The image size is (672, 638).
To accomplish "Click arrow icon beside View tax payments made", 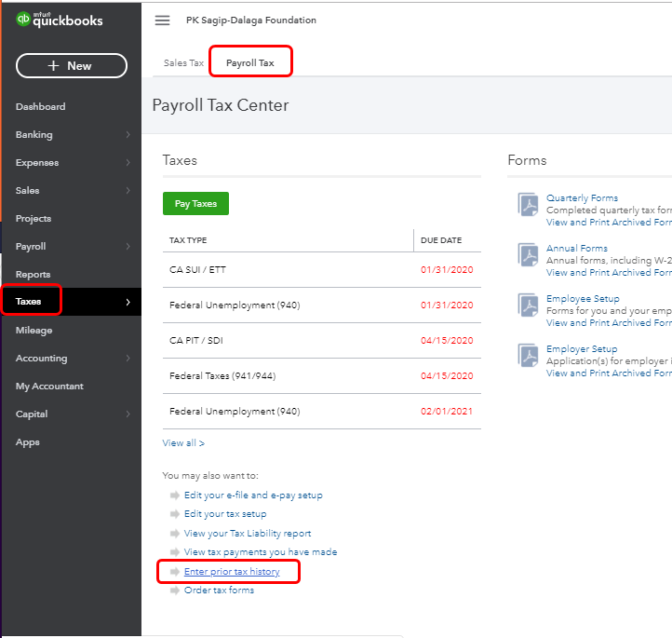I will point(174,552).
